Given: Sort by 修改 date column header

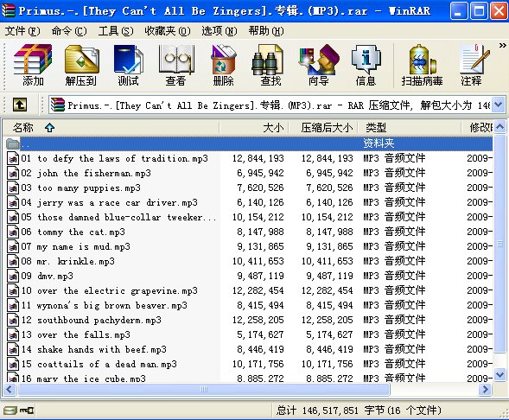Looking at the screenshot, I should [x=477, y=128].
